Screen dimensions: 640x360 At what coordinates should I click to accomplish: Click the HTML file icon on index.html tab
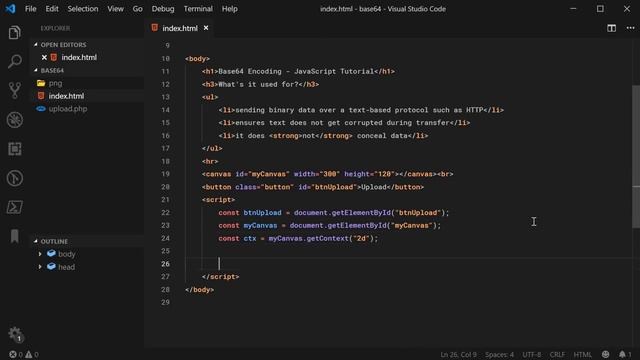coord(155,28)
